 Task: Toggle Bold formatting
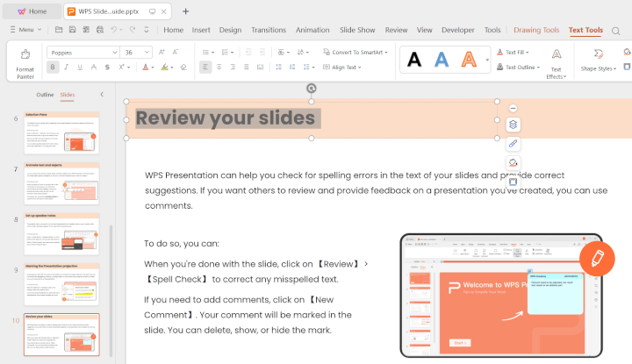53,68
